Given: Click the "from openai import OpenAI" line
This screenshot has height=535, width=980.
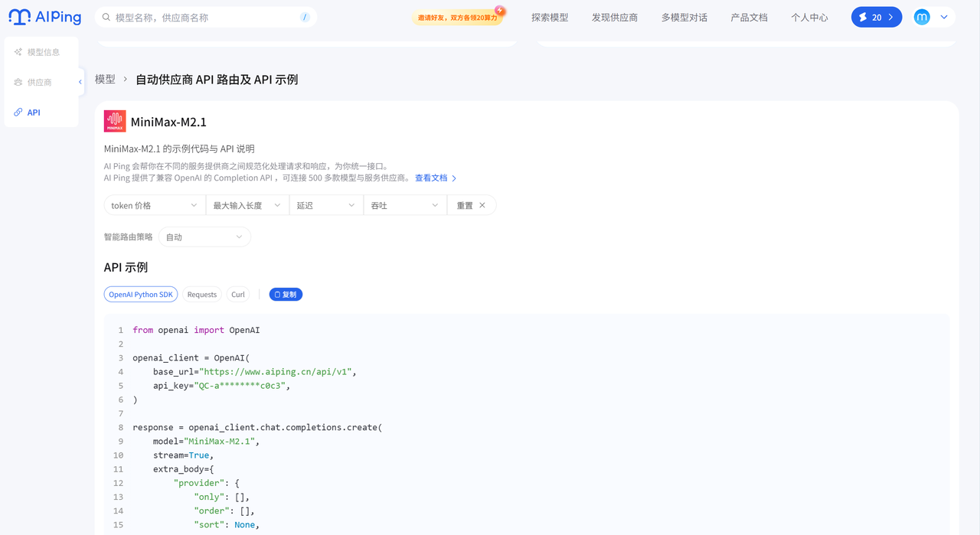Looking at the screenshot, I should click(x=196, y=331).
